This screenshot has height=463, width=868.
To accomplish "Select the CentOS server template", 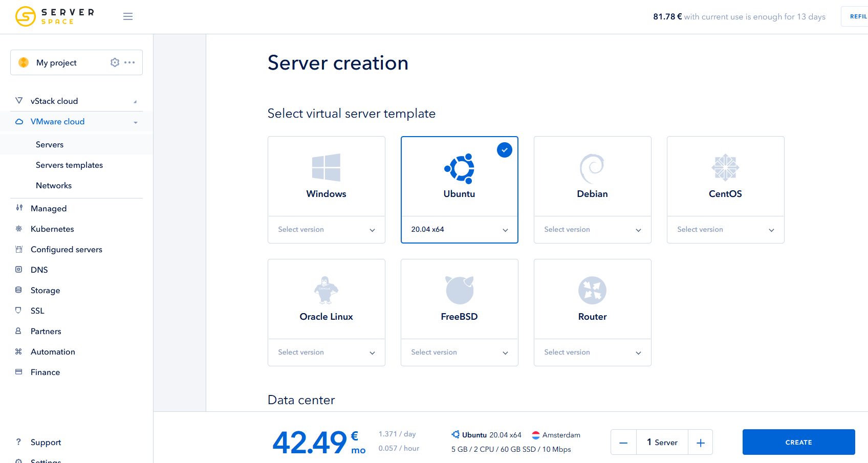I will [725, 177].
